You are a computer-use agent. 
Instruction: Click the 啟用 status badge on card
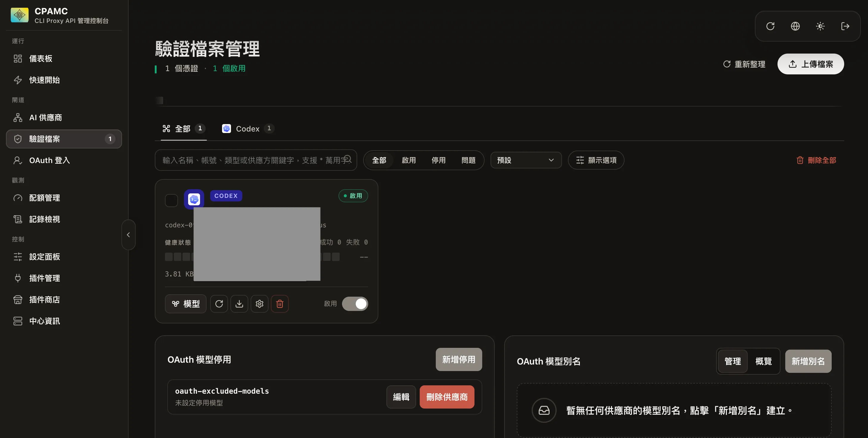coord(353,196)
